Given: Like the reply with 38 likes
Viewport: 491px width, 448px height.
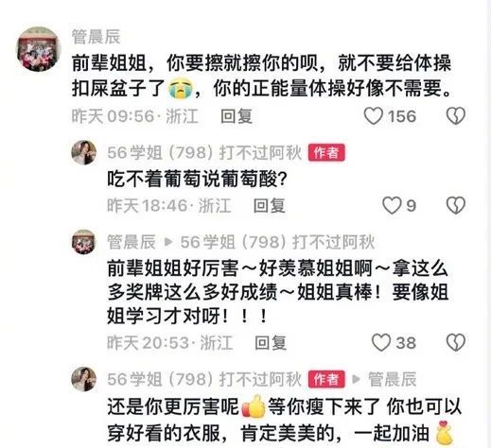Looking at the screenshot, I should pyautogui.click(x=381, y=342).
